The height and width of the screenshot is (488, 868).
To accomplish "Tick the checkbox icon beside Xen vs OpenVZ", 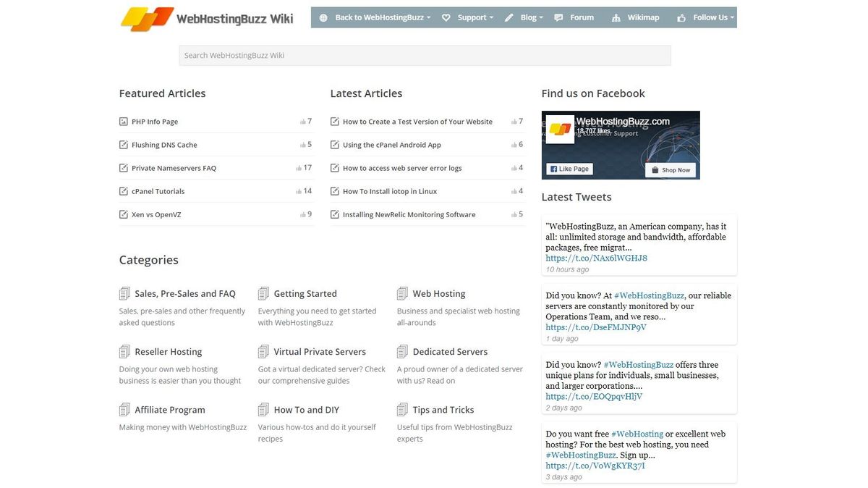I will tap(123, 214).
